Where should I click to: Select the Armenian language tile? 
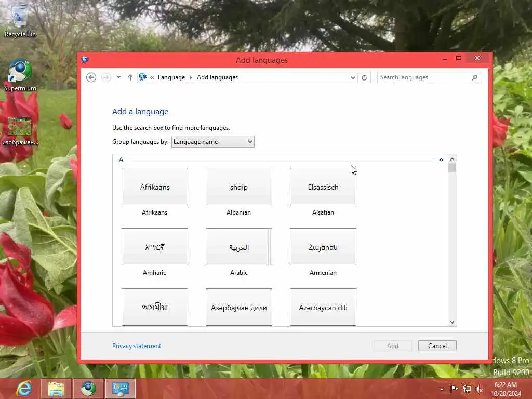323,247
